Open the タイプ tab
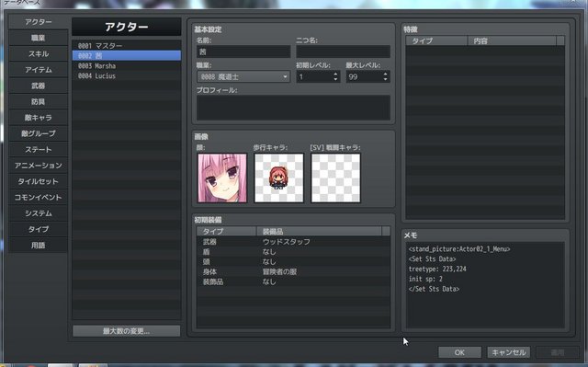The image size is (588, 367). coord(39,229)
